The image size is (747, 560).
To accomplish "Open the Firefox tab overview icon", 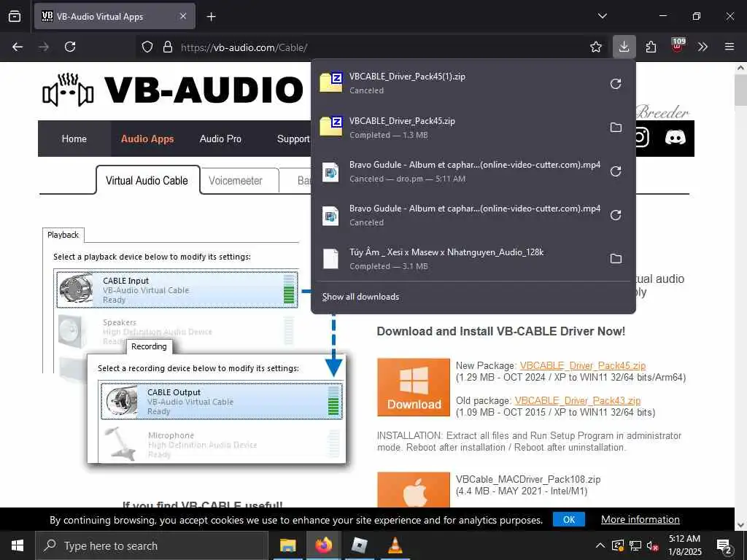I will (15, 16).
